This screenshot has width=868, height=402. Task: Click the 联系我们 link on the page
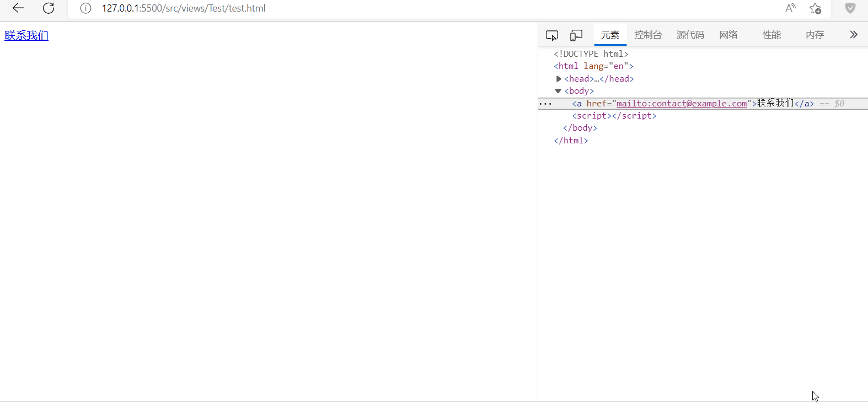(x=26, y=35)
